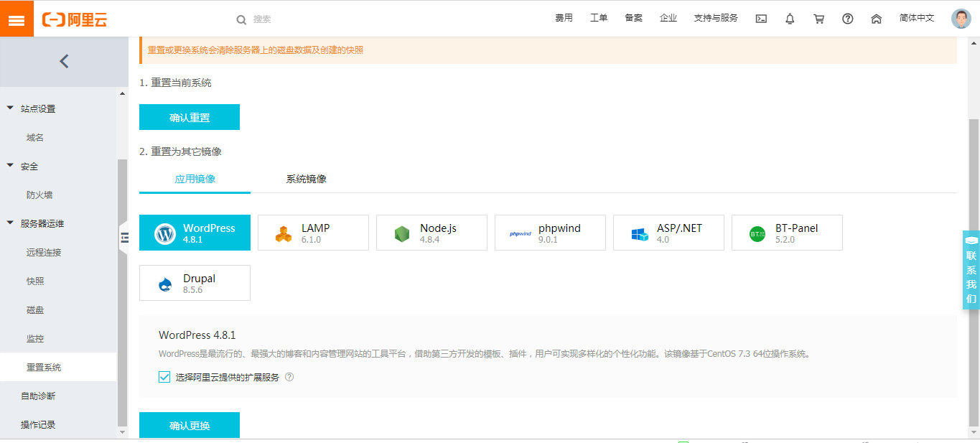Click the '2. 重置为其它镜像' heading
The width and height of the screenshot is (980, 443).
[x=180, y=151]
